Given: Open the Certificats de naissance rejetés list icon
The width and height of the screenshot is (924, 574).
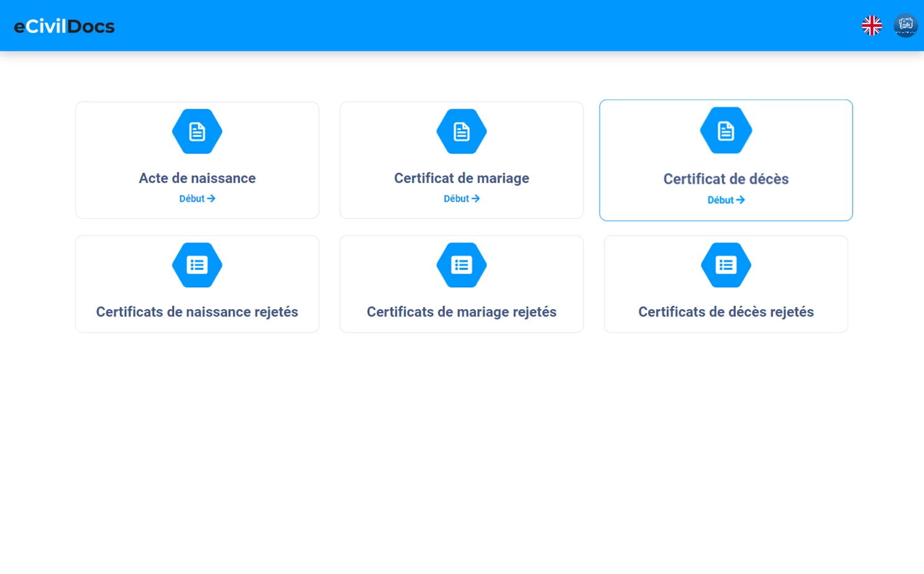Looking at the screenshot, I should click(x=197, y=265).
